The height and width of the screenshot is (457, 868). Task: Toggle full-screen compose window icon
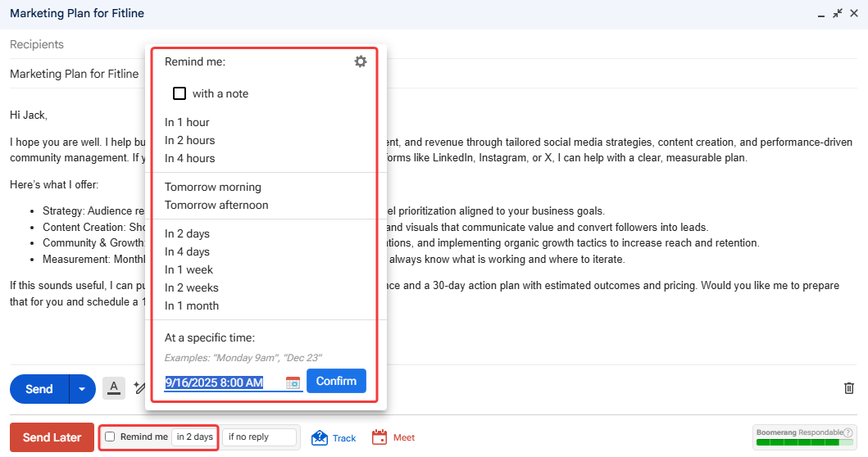tap(838, 13)
